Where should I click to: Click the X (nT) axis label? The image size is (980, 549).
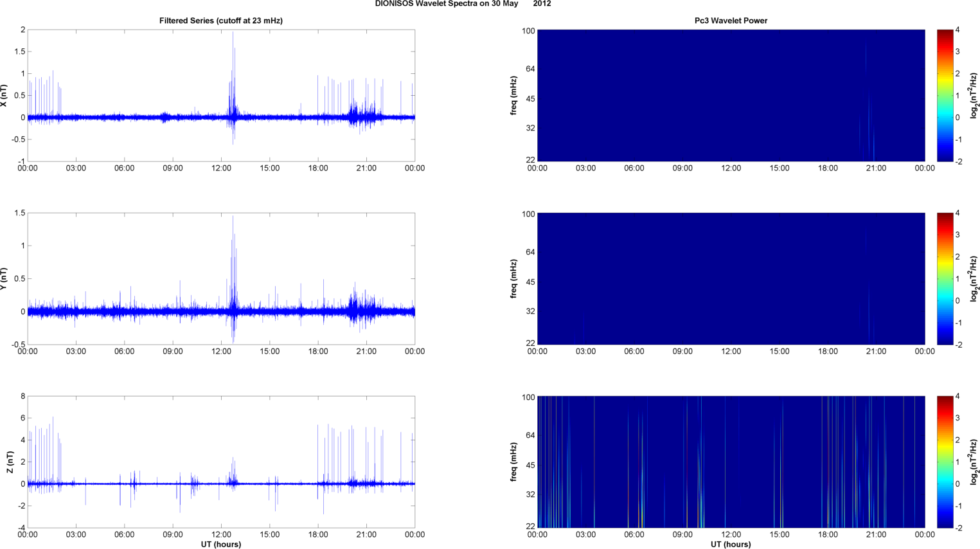tap(4, 95)
